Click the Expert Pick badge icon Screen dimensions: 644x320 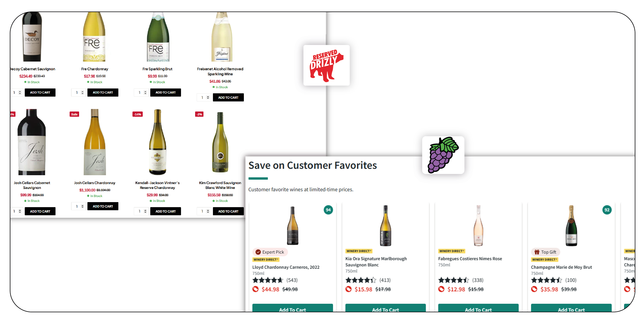click(x=258, y=252)
